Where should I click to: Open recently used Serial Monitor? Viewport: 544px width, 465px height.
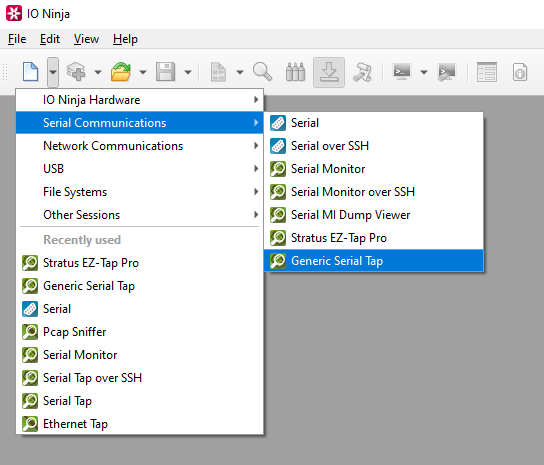coord(140,355)
